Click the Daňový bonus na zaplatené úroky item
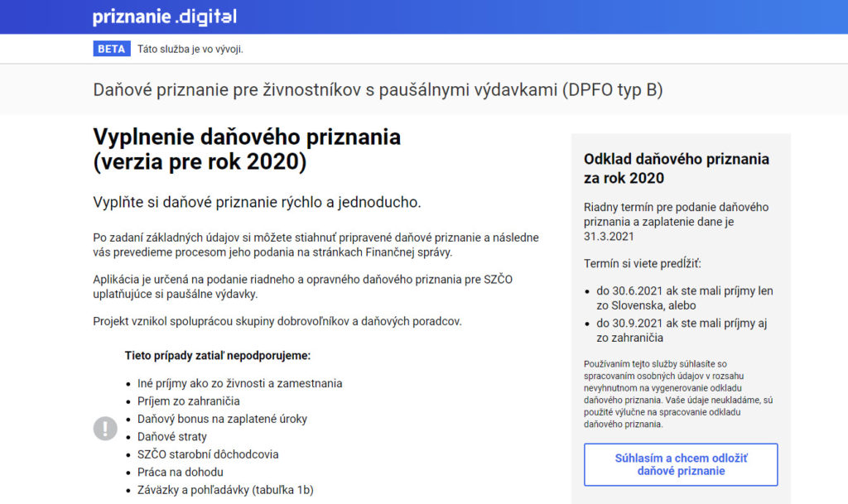 click(222, 419)
